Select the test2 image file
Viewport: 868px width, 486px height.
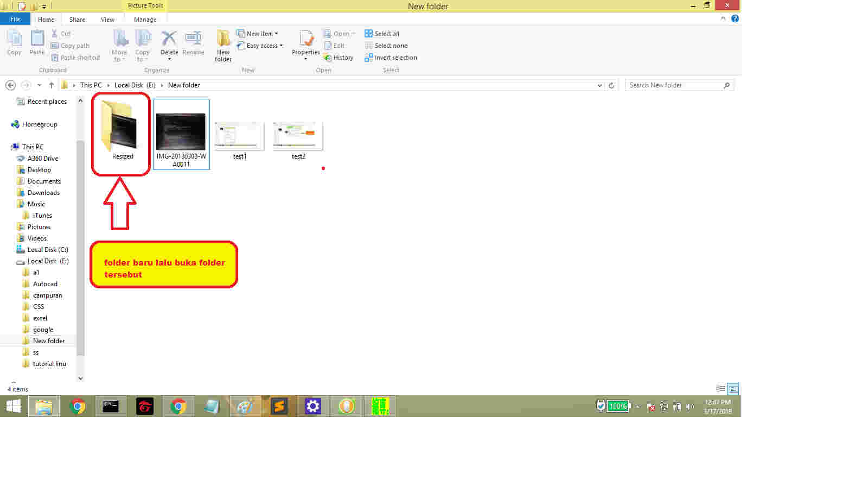[298, 140]
